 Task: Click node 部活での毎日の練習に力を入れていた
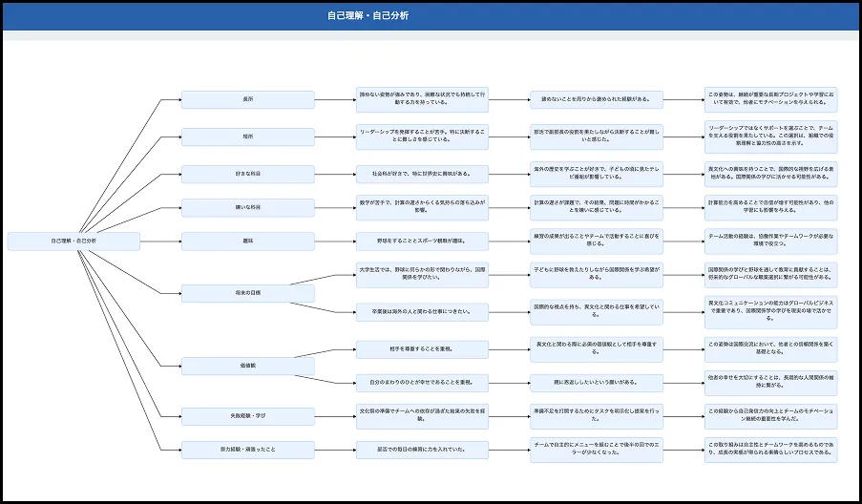[422, 450]
